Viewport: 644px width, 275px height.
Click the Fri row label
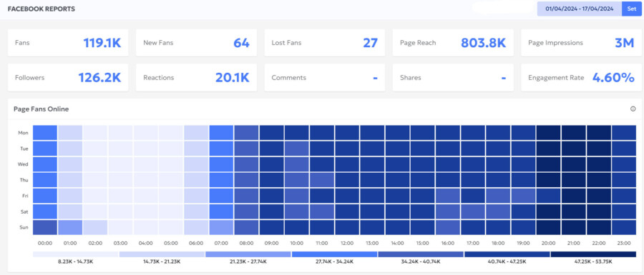pyautogui.click(x=25, y=196)
